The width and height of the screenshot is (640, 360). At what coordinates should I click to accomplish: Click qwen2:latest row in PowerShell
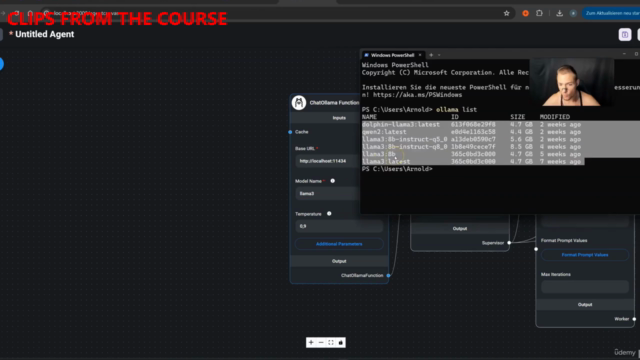pyautogui.click(x=471, y=132)
